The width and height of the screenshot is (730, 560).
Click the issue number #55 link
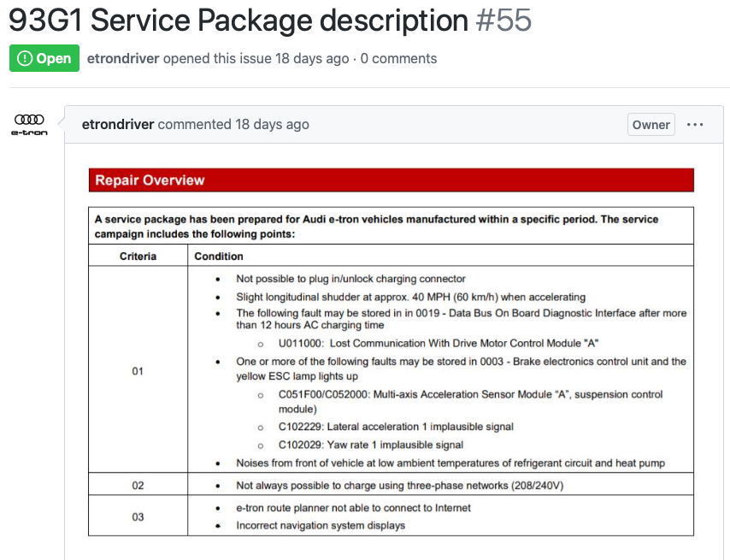click(x=503, y=20)
